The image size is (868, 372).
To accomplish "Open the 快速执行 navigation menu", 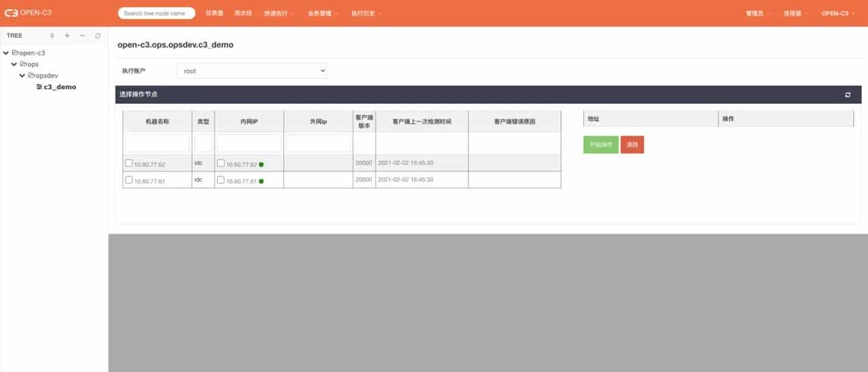I will [x=278, y=13].
